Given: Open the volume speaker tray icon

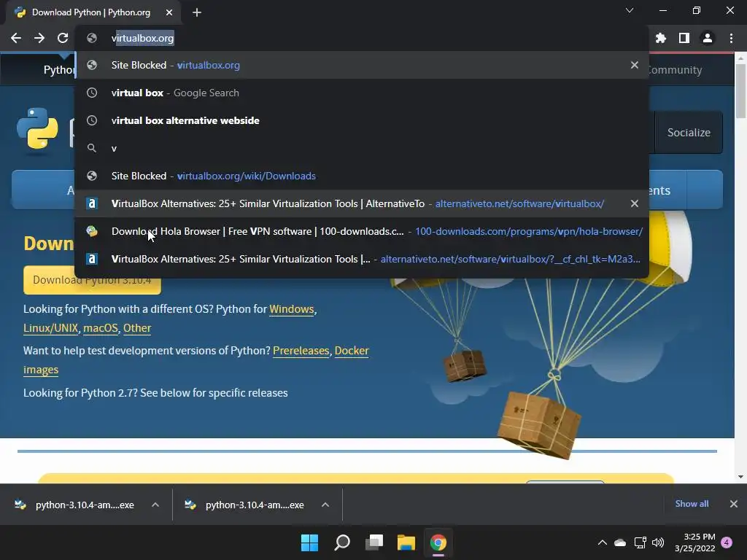Looking at the screenshot, I should pyautogui.click(x=658, y=542).
